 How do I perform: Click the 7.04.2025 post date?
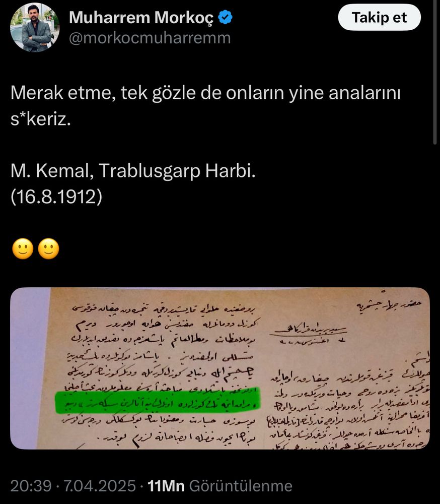(100, 486)
